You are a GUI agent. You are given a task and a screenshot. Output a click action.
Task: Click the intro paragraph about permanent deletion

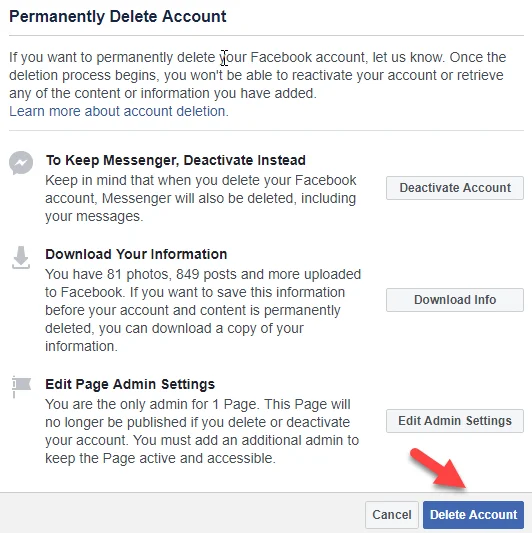[x=257, y=75]
